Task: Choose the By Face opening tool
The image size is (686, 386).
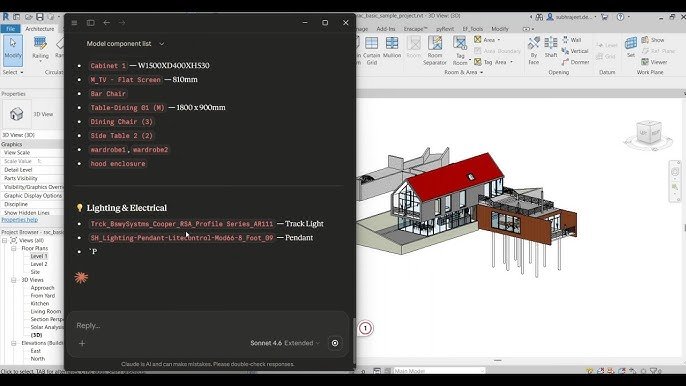Action: tap(533, 50)
